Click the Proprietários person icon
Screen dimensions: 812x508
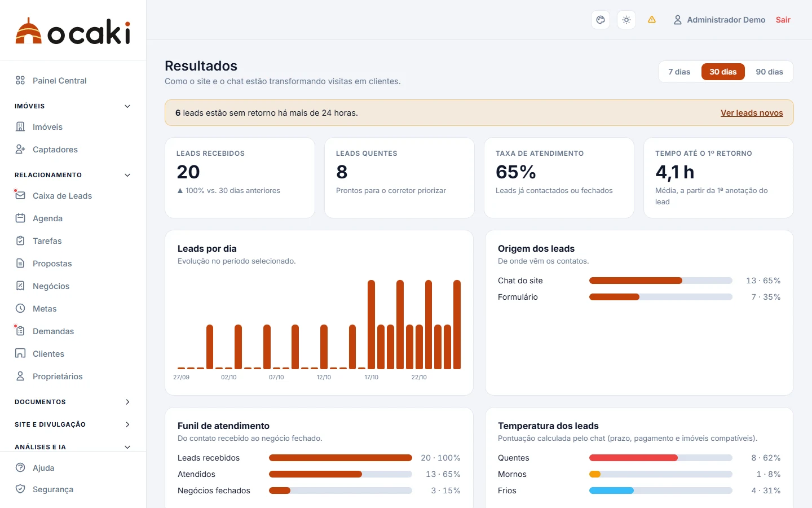coord(20,376)
